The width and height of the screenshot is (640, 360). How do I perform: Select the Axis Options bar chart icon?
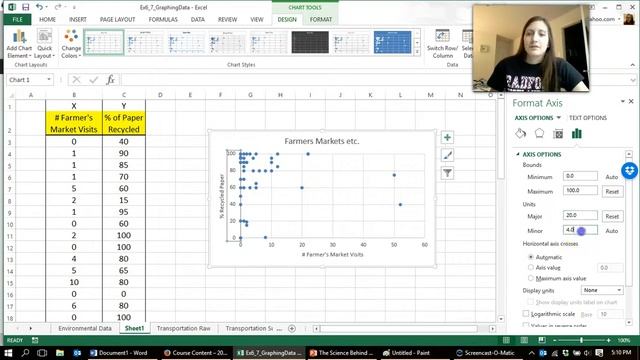pyautogui.click(x=576, y=133)
